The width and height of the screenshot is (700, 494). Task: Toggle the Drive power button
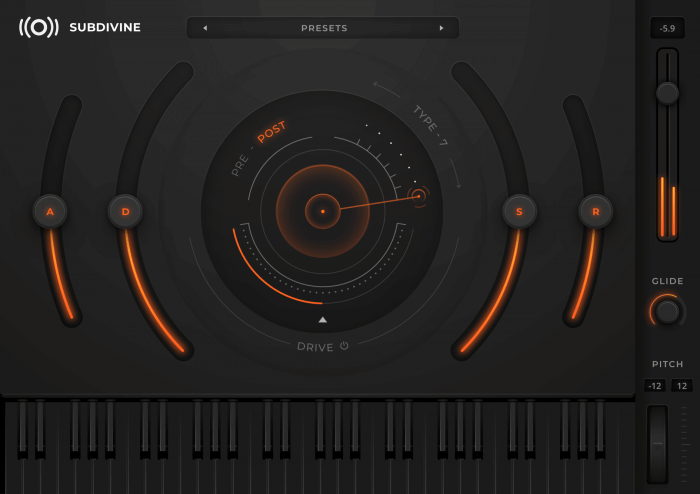(344, 346)
